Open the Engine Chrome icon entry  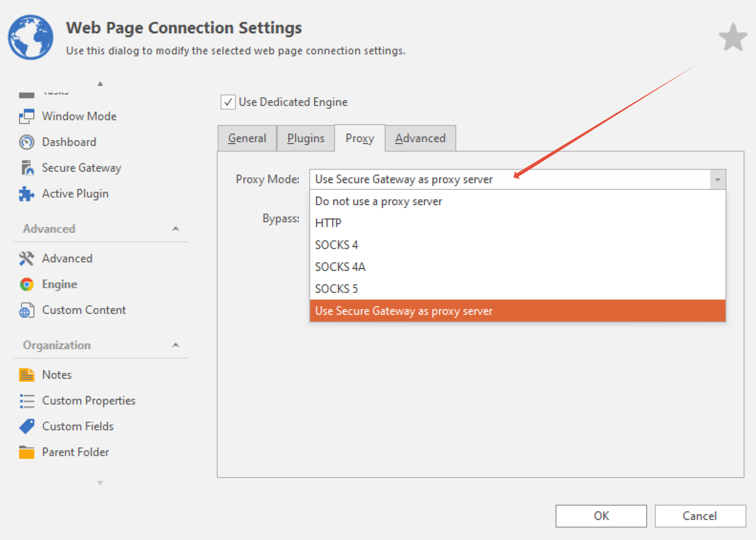coord(26,284)
